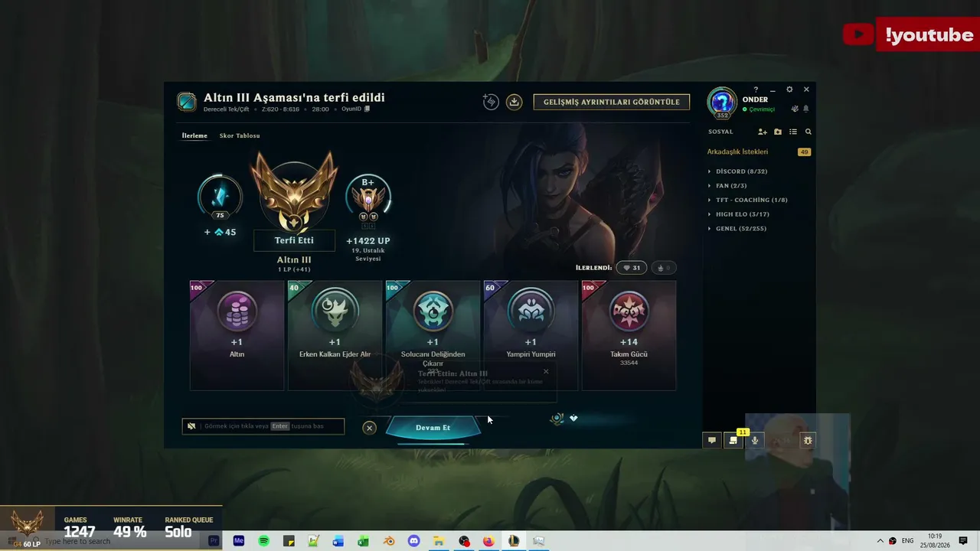Switch to the İlerleme tab
This screenshot has width=980, height=551.
194,135
